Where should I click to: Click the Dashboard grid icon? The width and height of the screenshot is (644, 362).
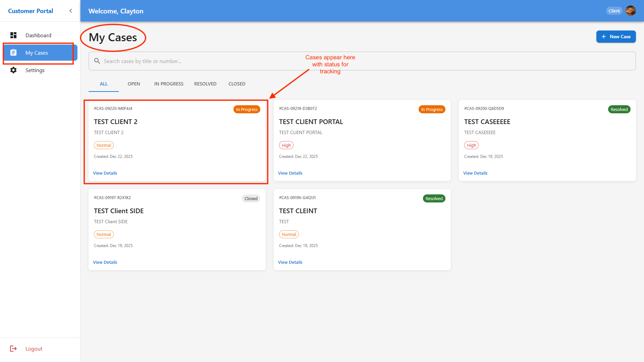click(x=13, y=35)
